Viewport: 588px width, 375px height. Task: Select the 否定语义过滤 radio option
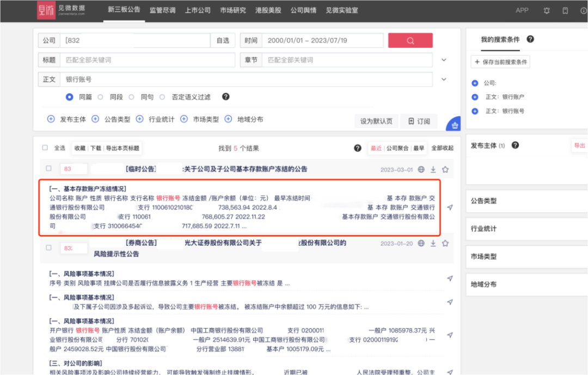pyautogui.click(x=162, y=97)
